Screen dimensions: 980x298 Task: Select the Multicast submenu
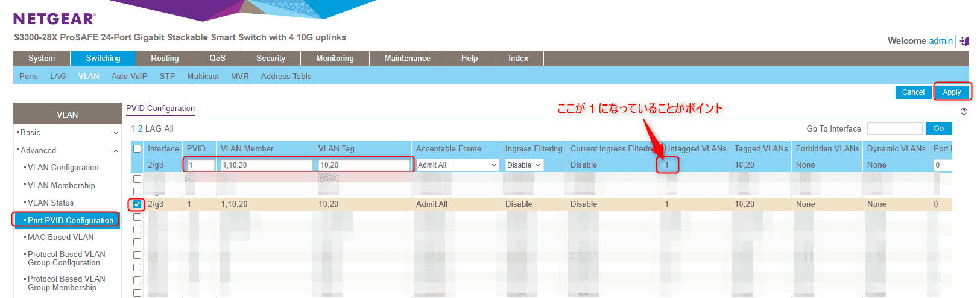203,77
